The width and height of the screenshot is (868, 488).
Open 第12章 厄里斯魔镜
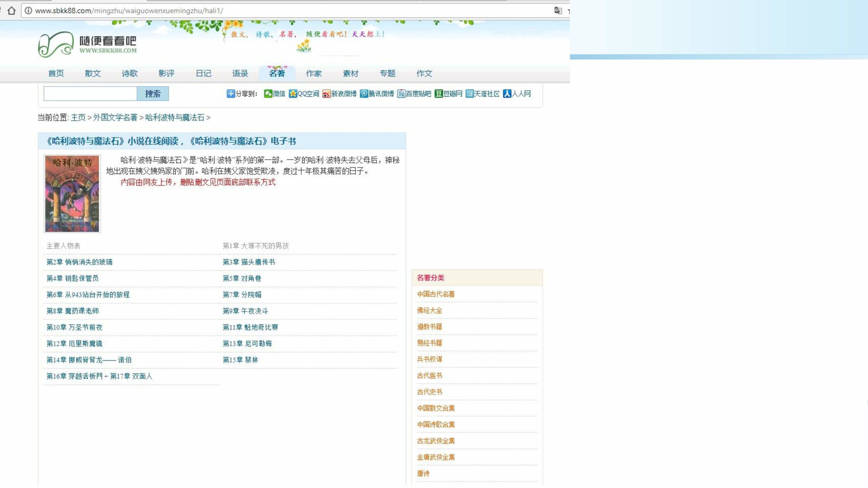(x=75, y=344)
